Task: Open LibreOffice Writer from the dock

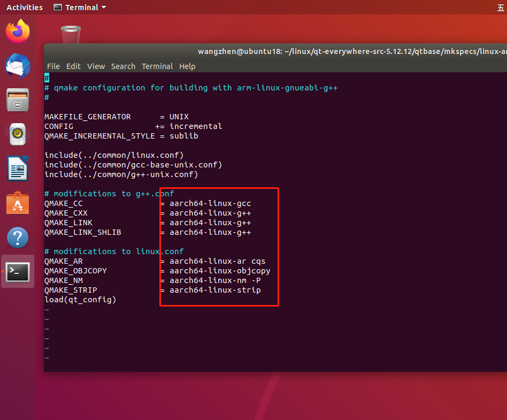Action: click(x=17, y=169)
